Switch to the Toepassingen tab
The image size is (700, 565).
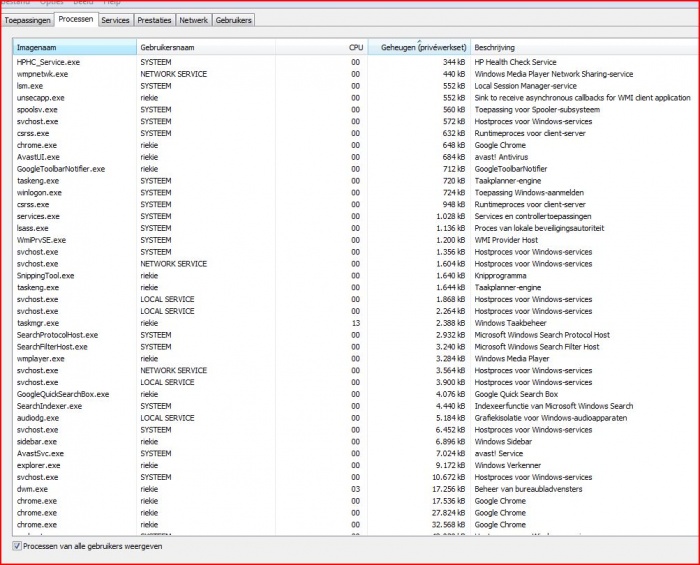27,21
